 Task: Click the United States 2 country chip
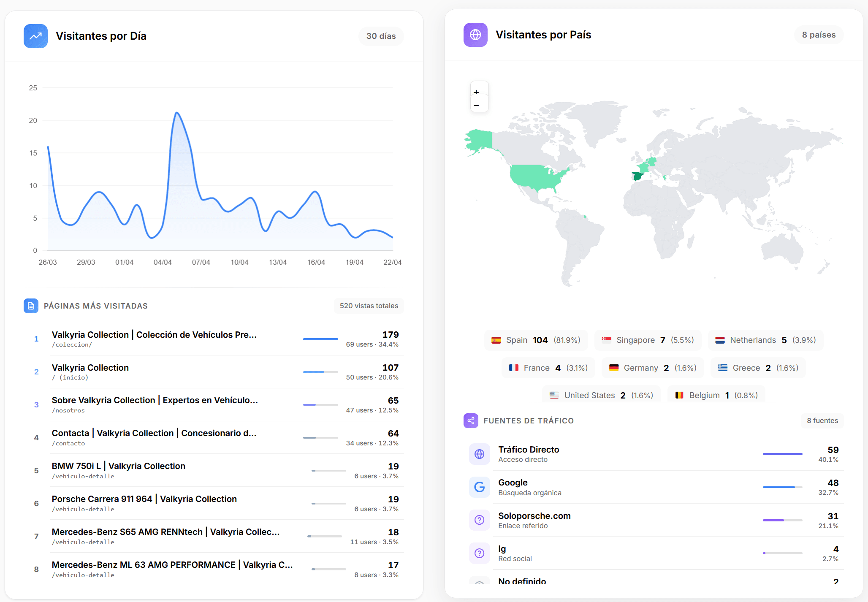coord(602,394)
